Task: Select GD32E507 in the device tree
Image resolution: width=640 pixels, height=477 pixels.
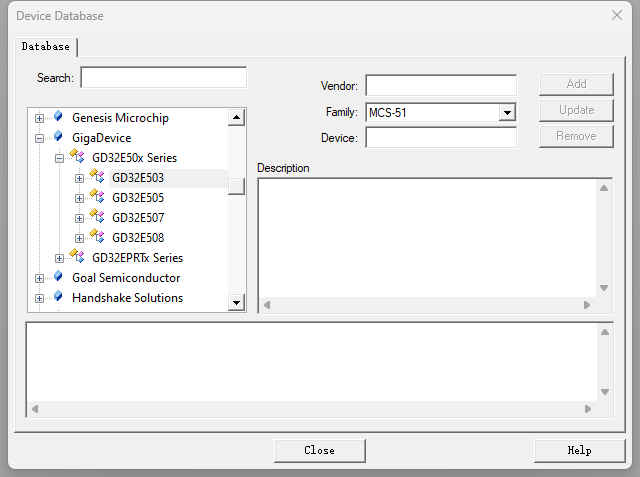Action: click(x=138, y=218)
